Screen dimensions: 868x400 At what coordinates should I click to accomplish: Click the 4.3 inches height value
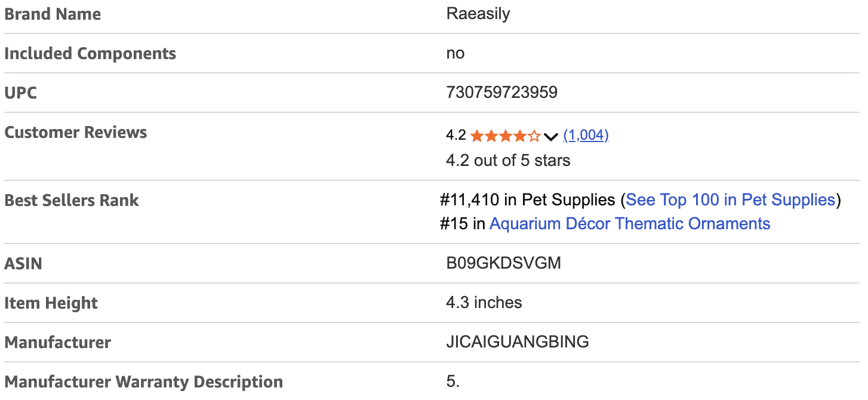484,303
